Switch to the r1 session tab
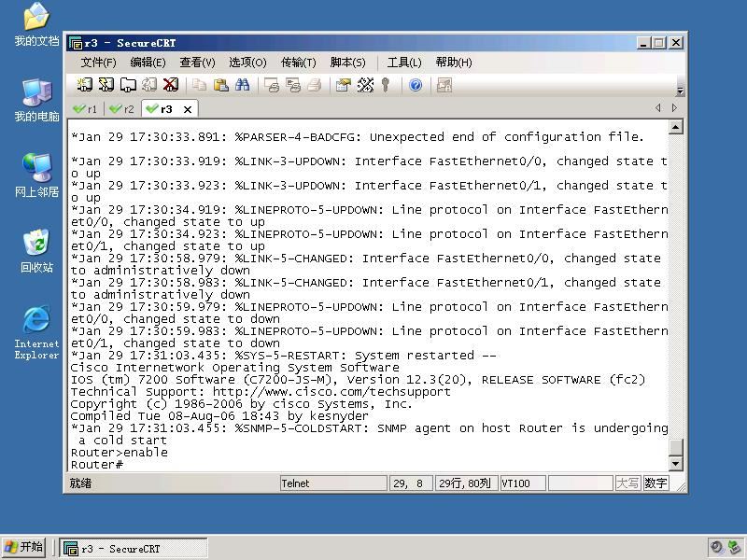 [85, 109]
